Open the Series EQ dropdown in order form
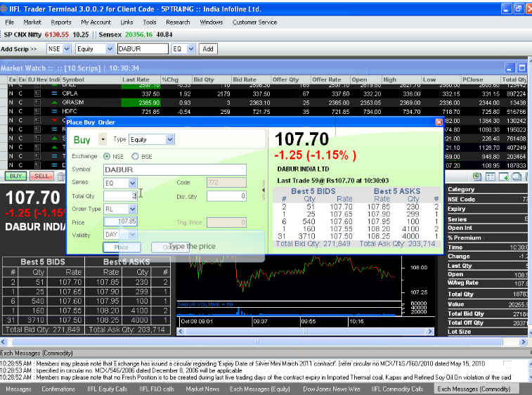This screenshot has width=532, height=395. pyautogui.click(x=132, y=183)
